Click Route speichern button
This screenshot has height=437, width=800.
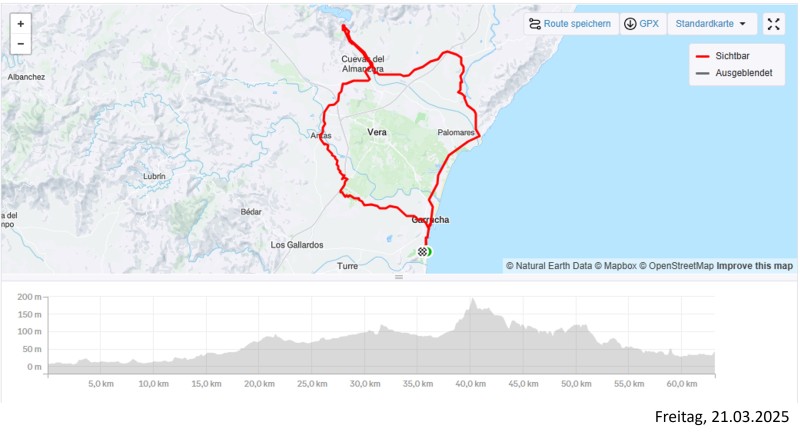[x=569, y=24]
